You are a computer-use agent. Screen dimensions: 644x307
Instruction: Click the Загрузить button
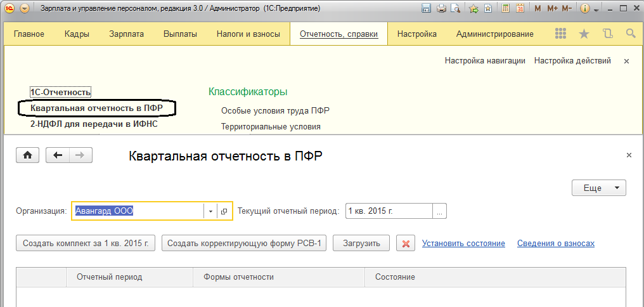[x=361, y=243]
